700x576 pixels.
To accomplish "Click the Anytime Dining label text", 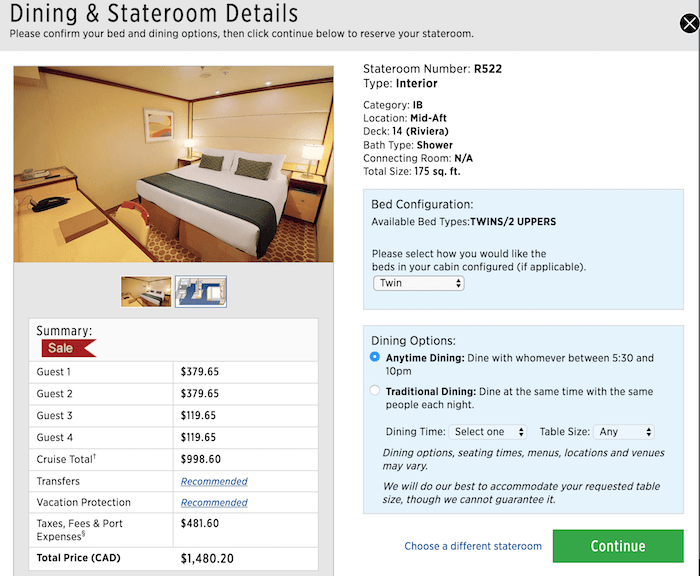I will tap(424, 357).
